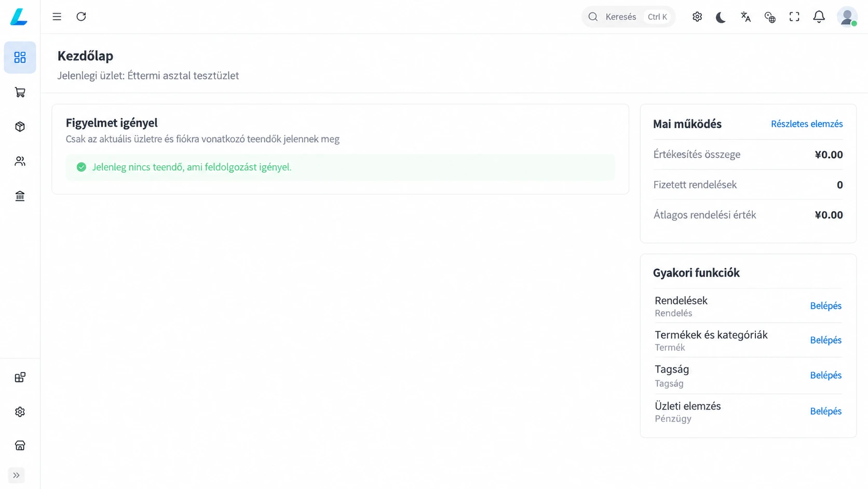The width and height of the screenshot is (868, 489).
Task: Click the app logo in top-left corner
Action: [x=19, y=17]
